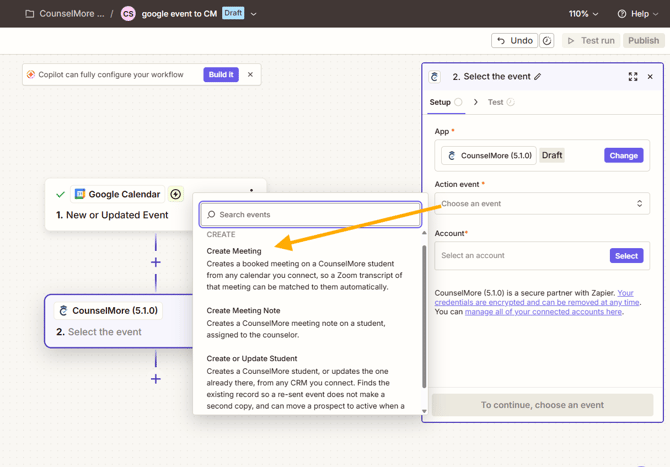Click the Search events field
The height and width of the screenshot is (467, 670).
311,214
